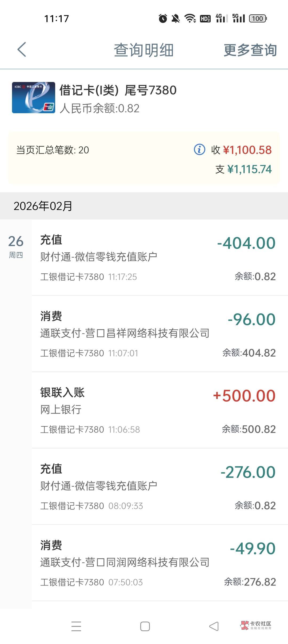Select the 2026年02月 month header
Image resolution: width=288 pixels, height=644 pixels.
(x=43, y=206)
